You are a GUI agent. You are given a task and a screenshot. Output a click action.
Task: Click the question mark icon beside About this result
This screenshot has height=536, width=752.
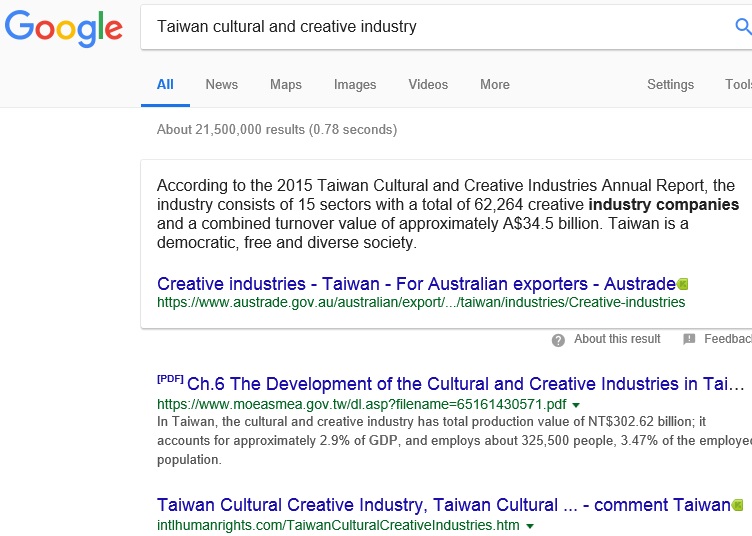point(558,340)
